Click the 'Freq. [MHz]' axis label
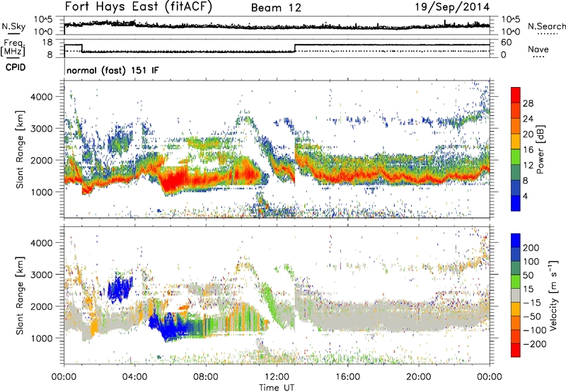The width and height of the screenshot is (566, 392). [x=13, y=47]
